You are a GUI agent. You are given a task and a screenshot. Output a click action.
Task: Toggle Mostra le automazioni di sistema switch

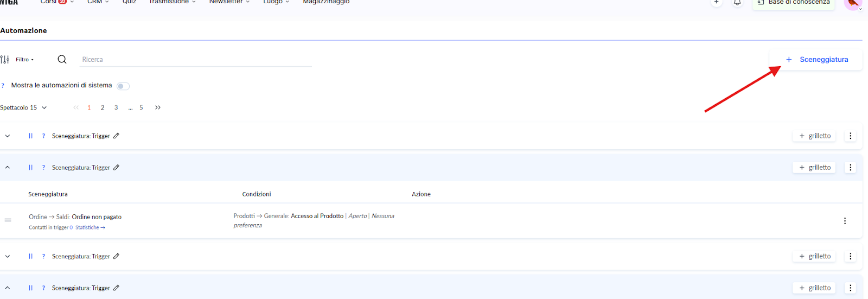123,86
